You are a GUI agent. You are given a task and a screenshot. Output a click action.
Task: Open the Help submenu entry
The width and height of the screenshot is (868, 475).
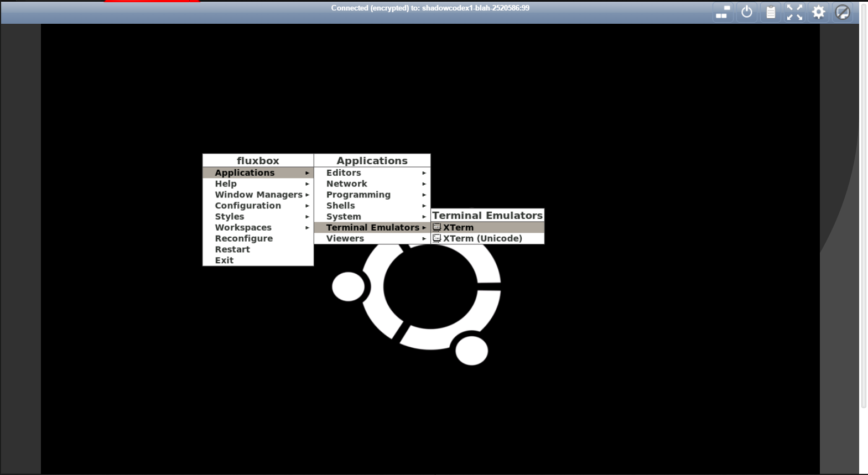(x=258, y=184)
